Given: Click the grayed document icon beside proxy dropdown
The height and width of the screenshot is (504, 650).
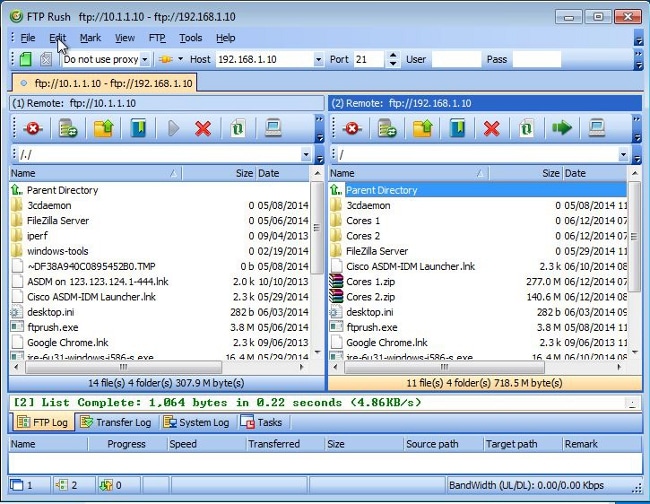Looking at the screenshot, I should point(46,59).
